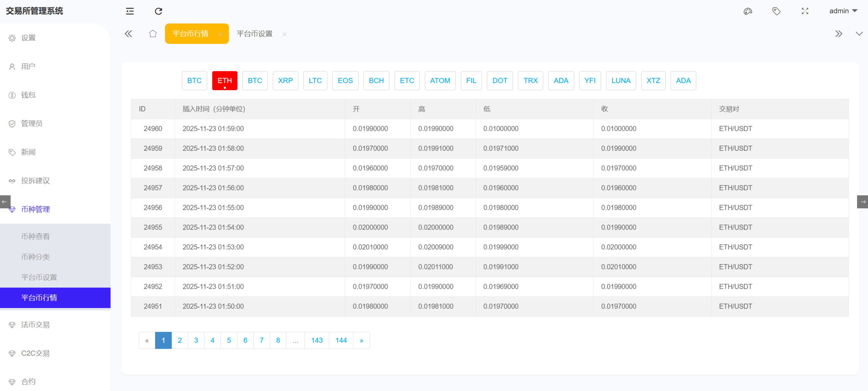Activate the LUNA currency filter
This screenshot has width=868, height=391.
tap(620, 81)
